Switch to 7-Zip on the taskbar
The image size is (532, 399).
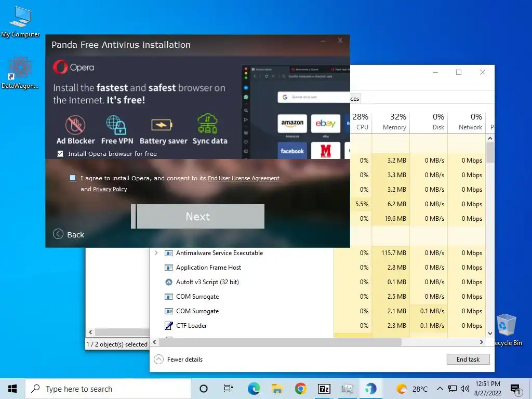click(324, 389)
